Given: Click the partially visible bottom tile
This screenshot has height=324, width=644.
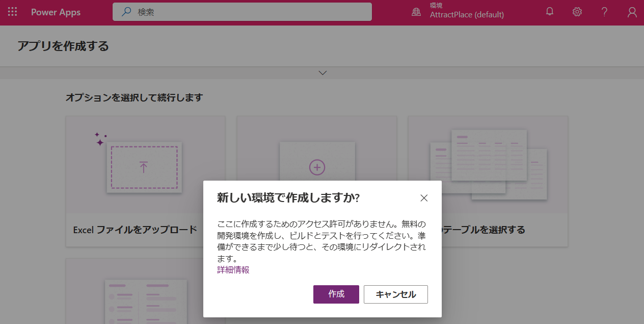Looking at the screenshot, I should click(144, 301).
